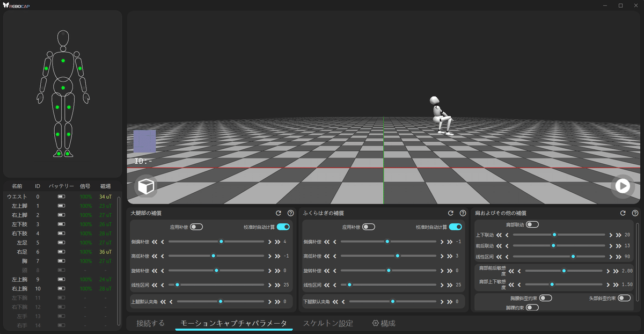Start playback with the round play button
This screenshot has width=644, height=334.
623,186
